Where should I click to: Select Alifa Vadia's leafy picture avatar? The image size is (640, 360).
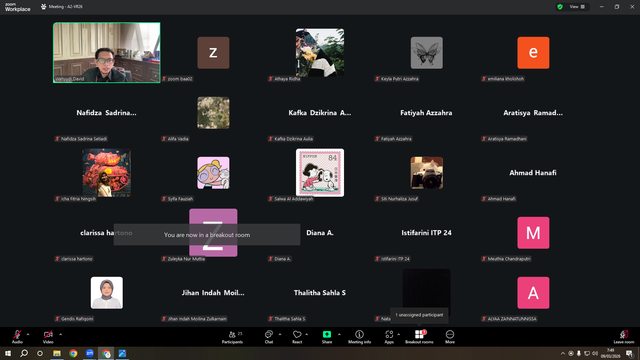[x=213, y=113]
